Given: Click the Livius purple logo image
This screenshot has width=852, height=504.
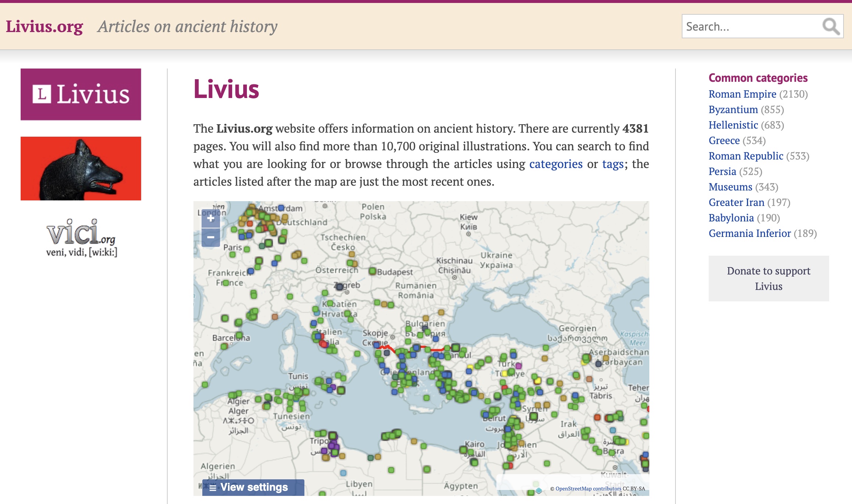Looking at the screenshot, I should point(81,94).
